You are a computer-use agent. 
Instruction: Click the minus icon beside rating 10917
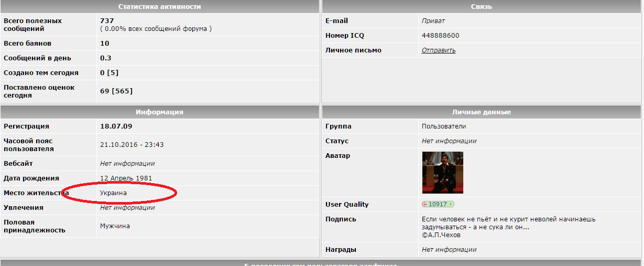425,204
